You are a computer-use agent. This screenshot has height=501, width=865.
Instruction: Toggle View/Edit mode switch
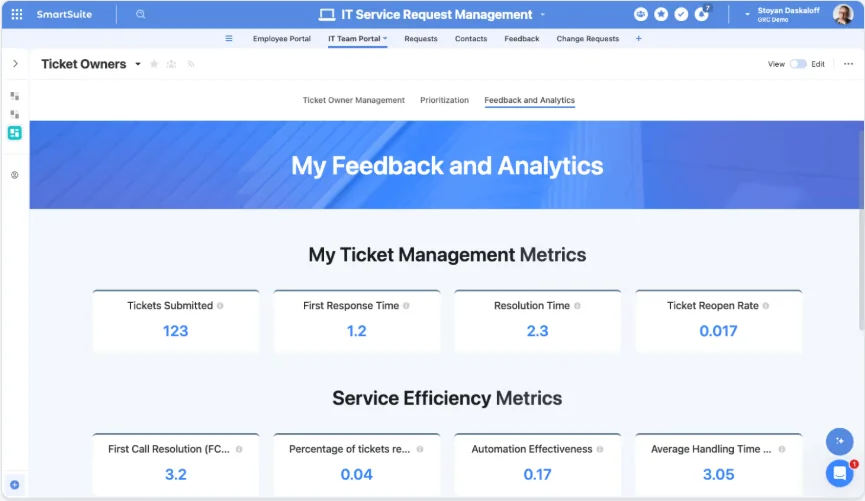pos(798,64)
